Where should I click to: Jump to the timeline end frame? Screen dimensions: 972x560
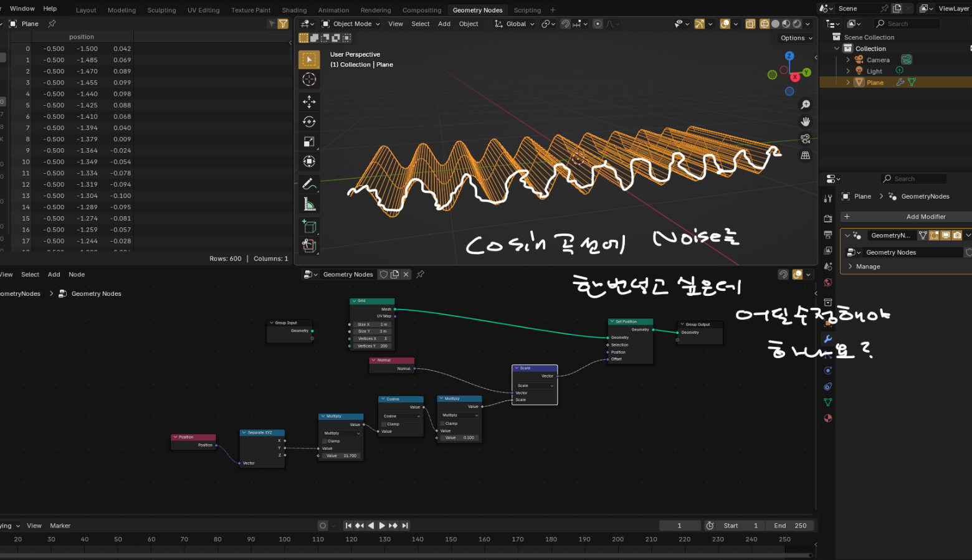405,526
